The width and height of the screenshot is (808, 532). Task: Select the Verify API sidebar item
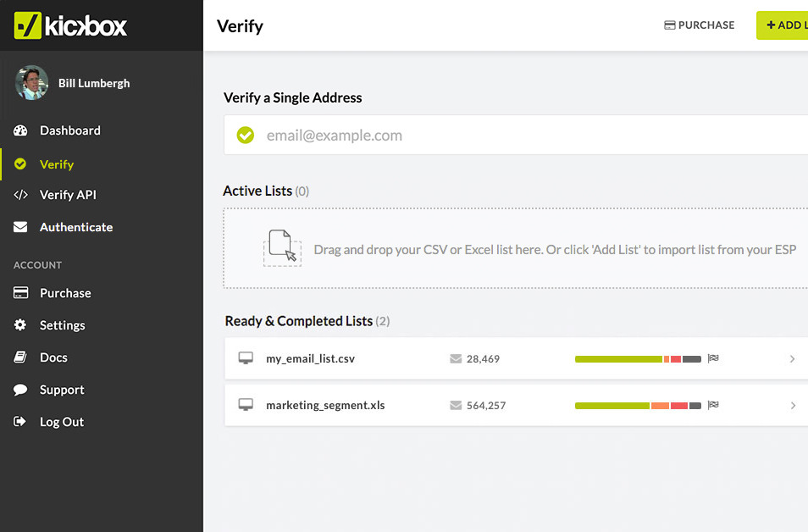point(68,195)
